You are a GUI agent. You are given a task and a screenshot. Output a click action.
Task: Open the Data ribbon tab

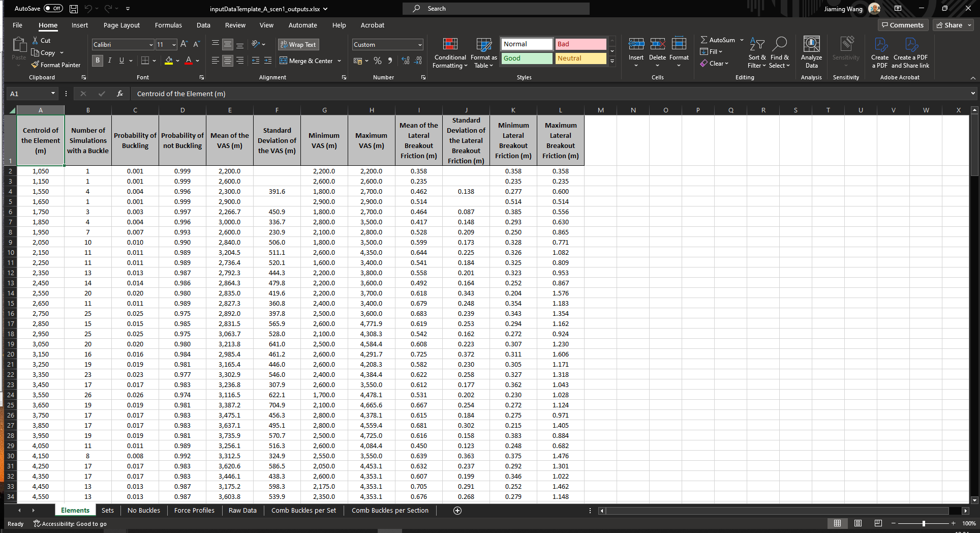[x=203, y=25]
